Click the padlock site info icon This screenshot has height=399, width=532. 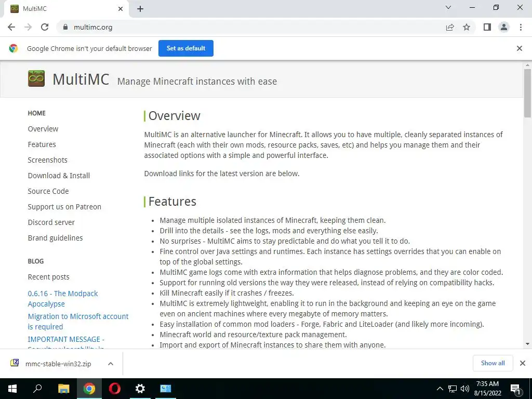65,27
